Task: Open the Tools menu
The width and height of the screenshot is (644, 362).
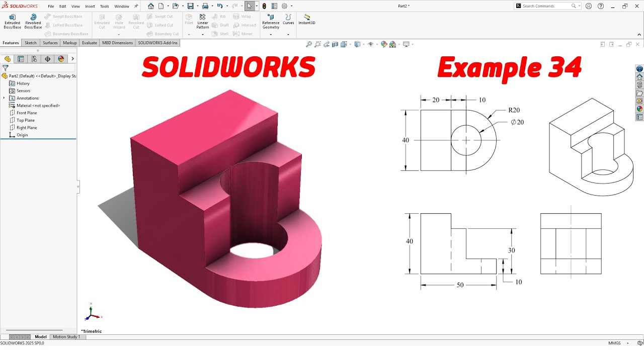Action: point(104,7)
